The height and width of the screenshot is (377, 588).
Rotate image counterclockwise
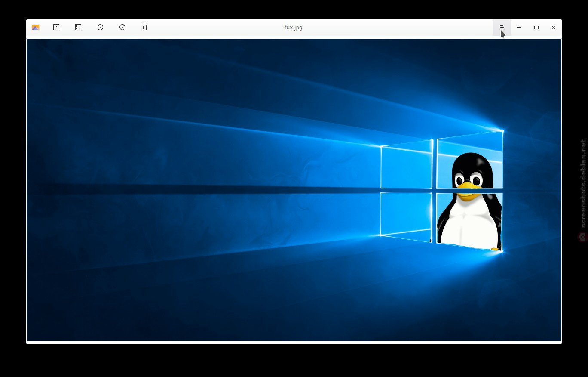tap(100, 27)
